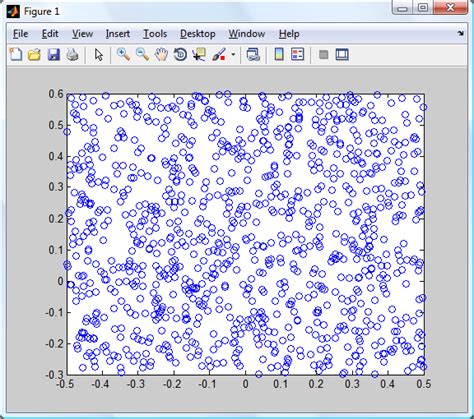The width and height of the screenshot is (474, 419).
Task: Click the y-axis tick label -0.2
Action: (x=54, y=343)
